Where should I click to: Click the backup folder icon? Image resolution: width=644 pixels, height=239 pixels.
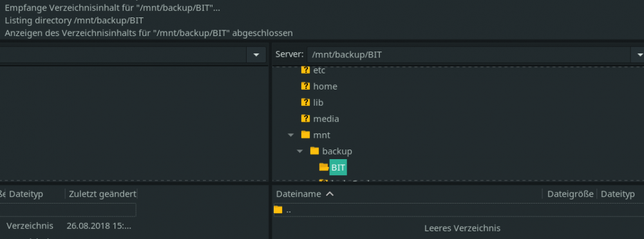(x=314, y=151)
